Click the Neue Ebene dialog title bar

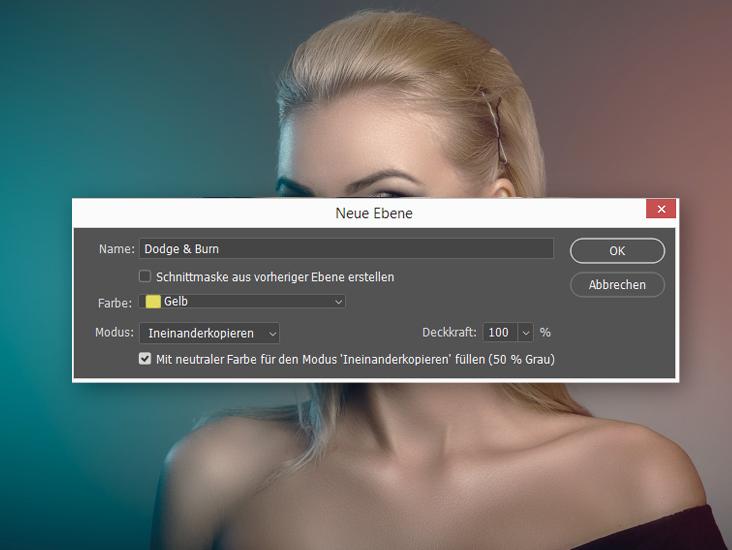373,213
